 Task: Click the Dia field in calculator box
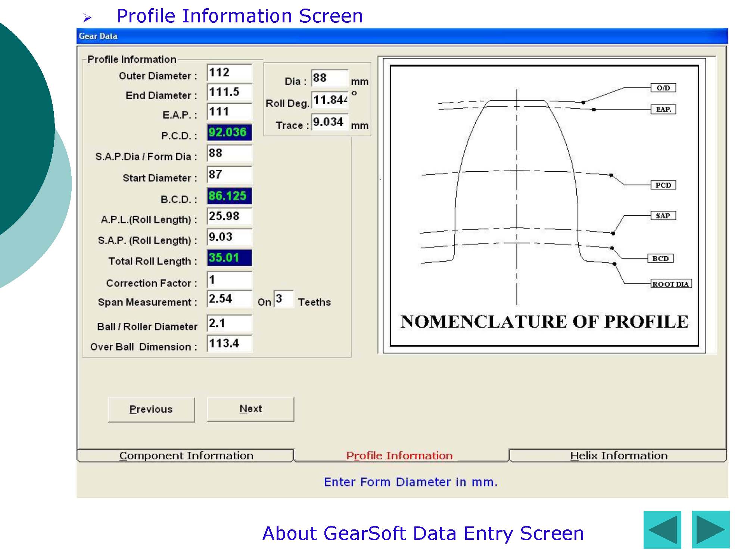click(x=330, y=78)
